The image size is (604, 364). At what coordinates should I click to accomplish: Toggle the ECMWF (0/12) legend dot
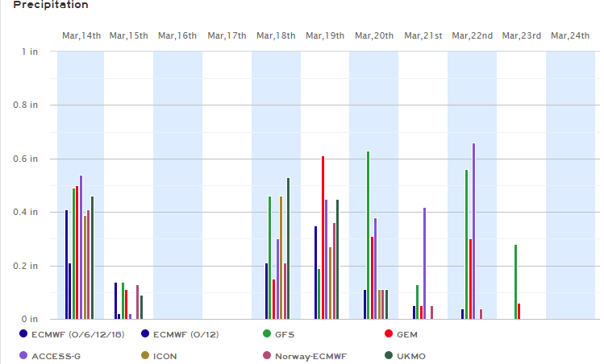pos(144,333)
